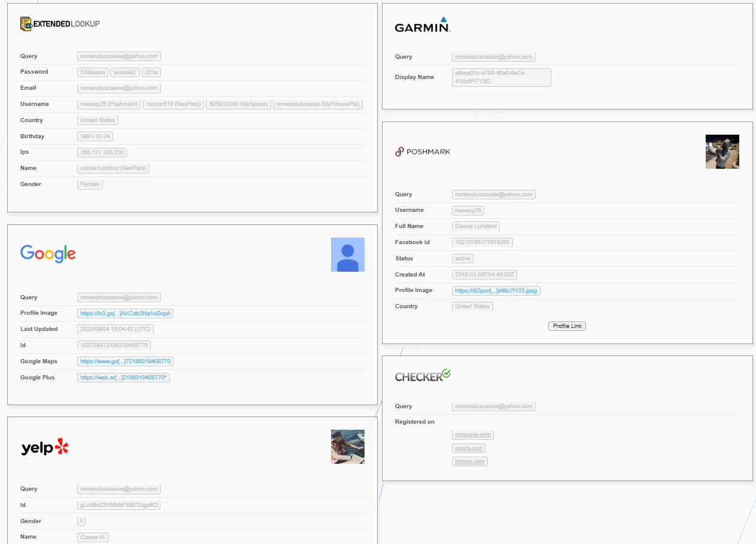Select the IP address 166.171.185.230
This screenshot has width=756, height=544.
(x=102, y=153)
